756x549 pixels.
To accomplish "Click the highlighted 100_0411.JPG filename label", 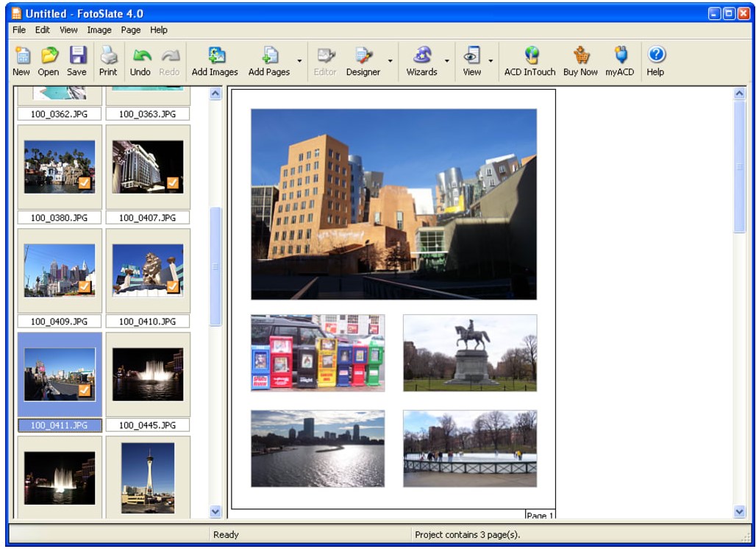I will pyautogui.click(x=60, y=425).
